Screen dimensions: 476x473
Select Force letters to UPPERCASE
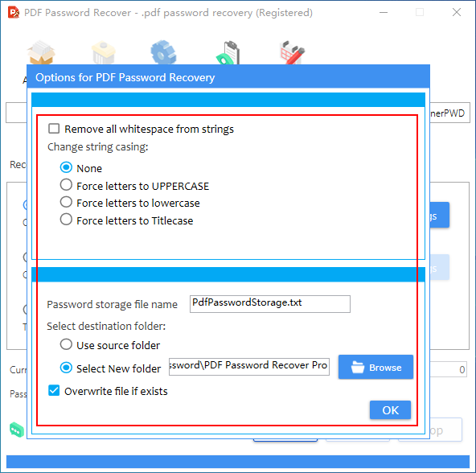pyautogui.click(x=66, y=185)
